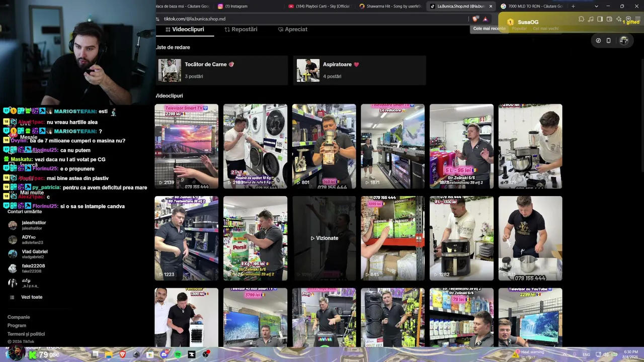Sort videos by Cele mai recente
Viewport: 644px width, 362px height.
489,29
